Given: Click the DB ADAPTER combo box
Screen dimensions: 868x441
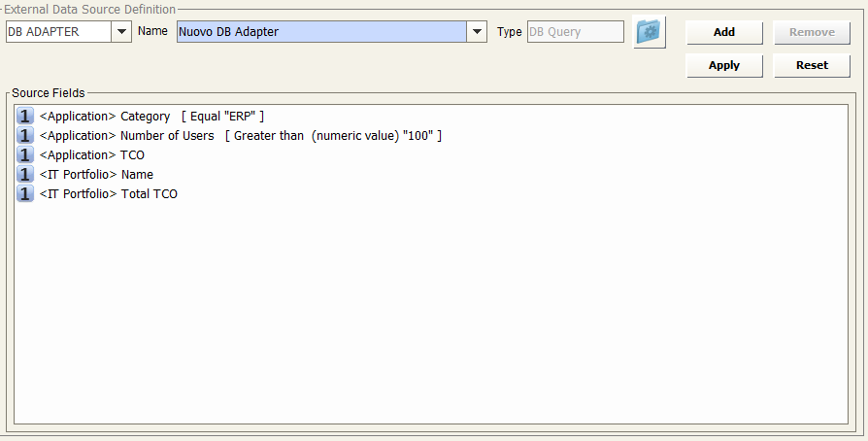Looking at the screenshot, I should point(58,32).
